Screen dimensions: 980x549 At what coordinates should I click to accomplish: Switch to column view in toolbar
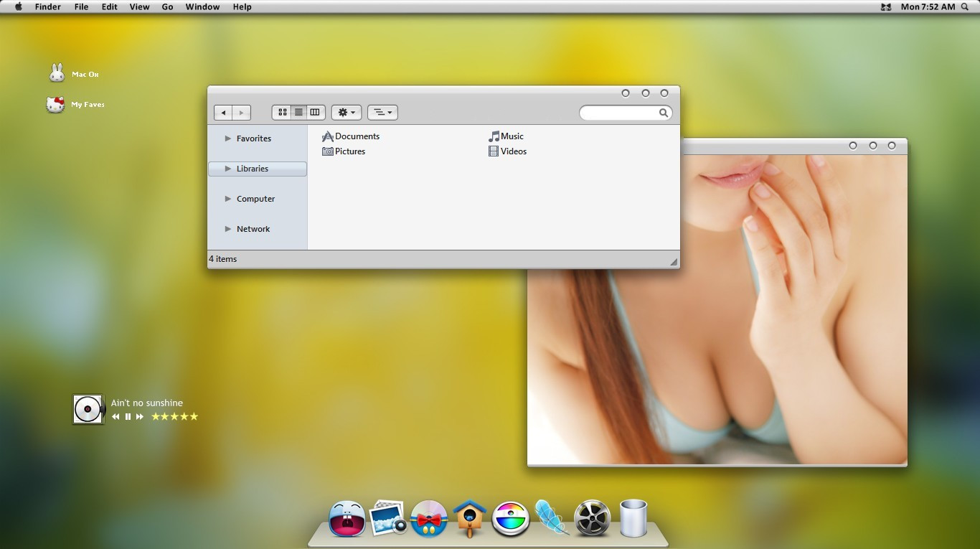[315, 113]
